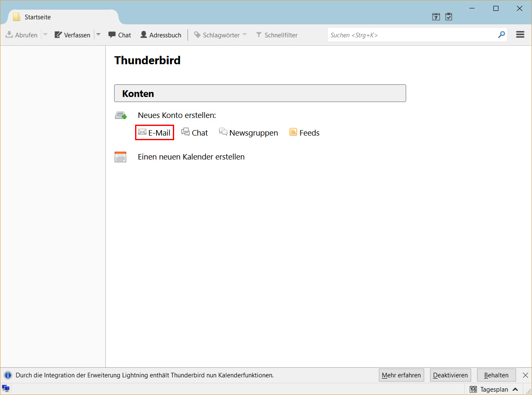
Task: Click the Behalten button in the notification bar
Action: [496, 375]
